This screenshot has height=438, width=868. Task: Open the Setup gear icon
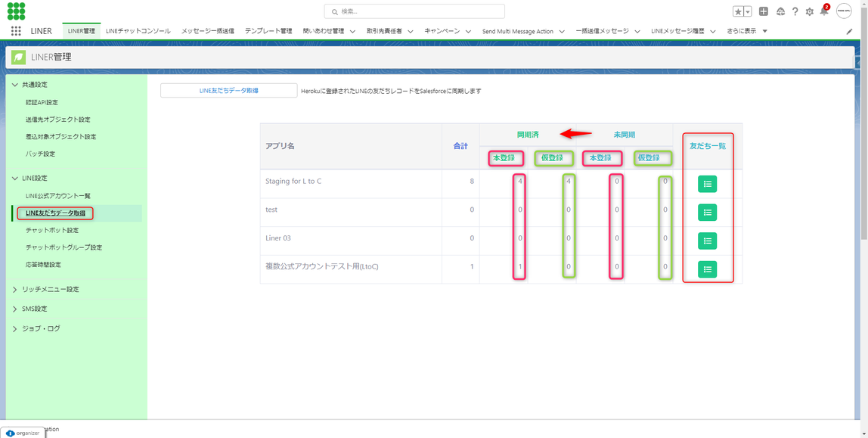(809, 11)
